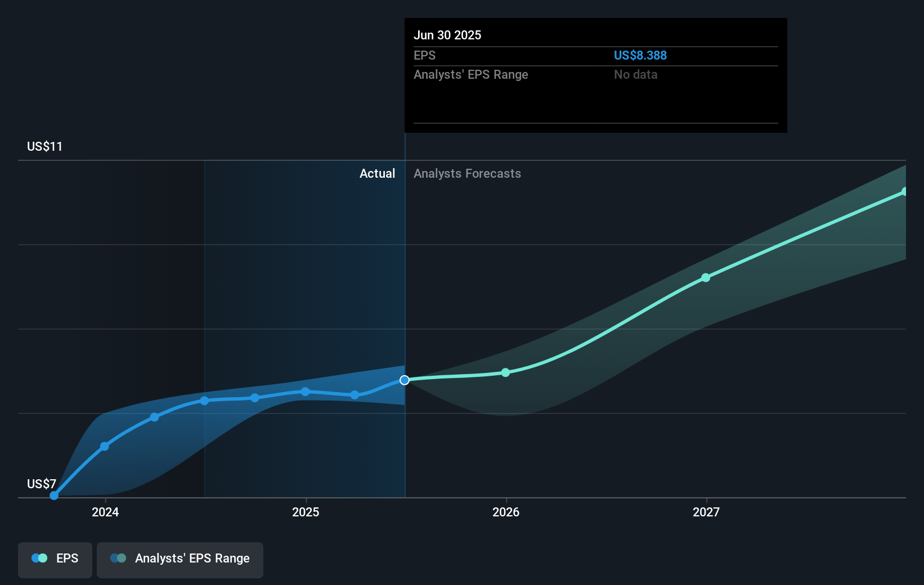924x585 pixels.
Task: Click the Jun 30 2025 highlighted data point
Action: tap(405, 380)
